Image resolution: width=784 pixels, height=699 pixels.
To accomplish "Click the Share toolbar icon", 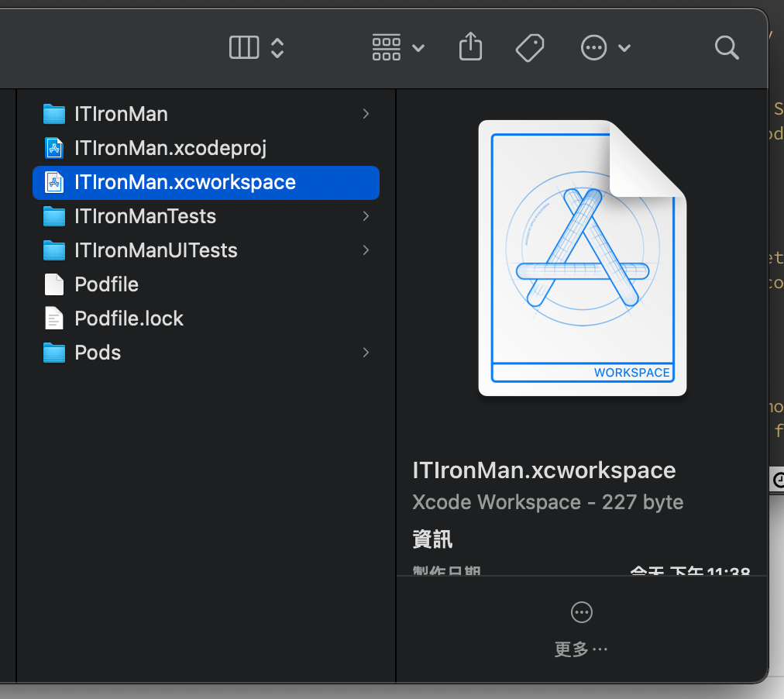I will pyautogui.click(x=470, y=46).
